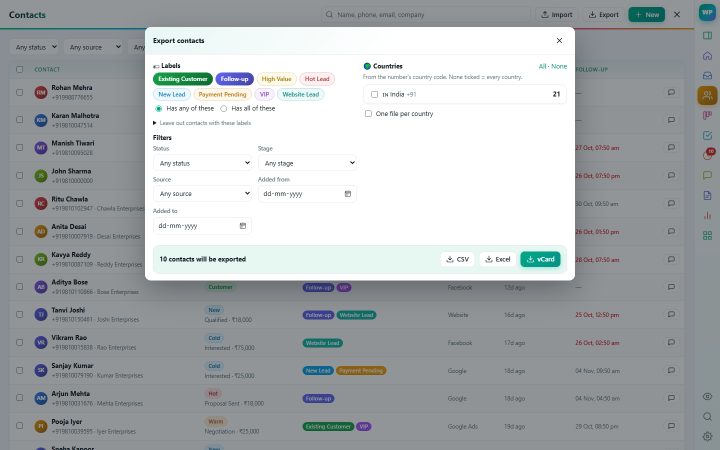720x450 pixels.
Task: Export contacts as Excel
Action: point(498,259)
